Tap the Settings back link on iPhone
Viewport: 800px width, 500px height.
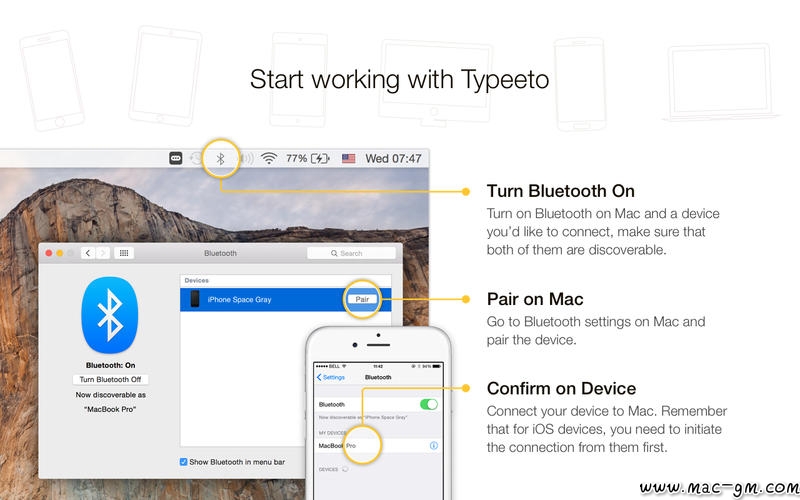(x=331, y=378)
